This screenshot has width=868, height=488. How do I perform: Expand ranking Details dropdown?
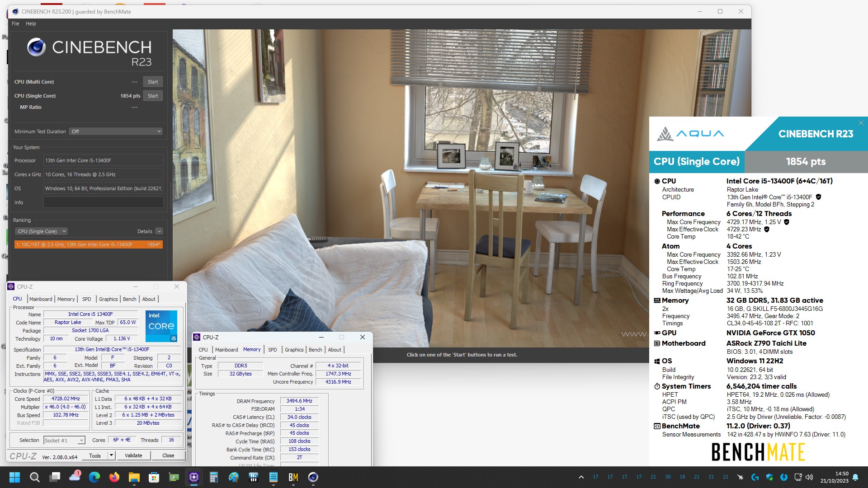tap(159, 231)
